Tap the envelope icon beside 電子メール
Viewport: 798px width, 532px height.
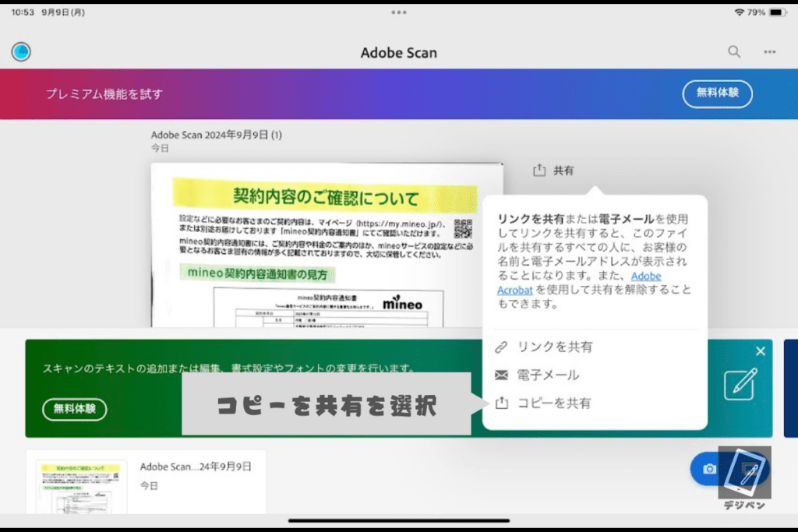coord(501,375)
